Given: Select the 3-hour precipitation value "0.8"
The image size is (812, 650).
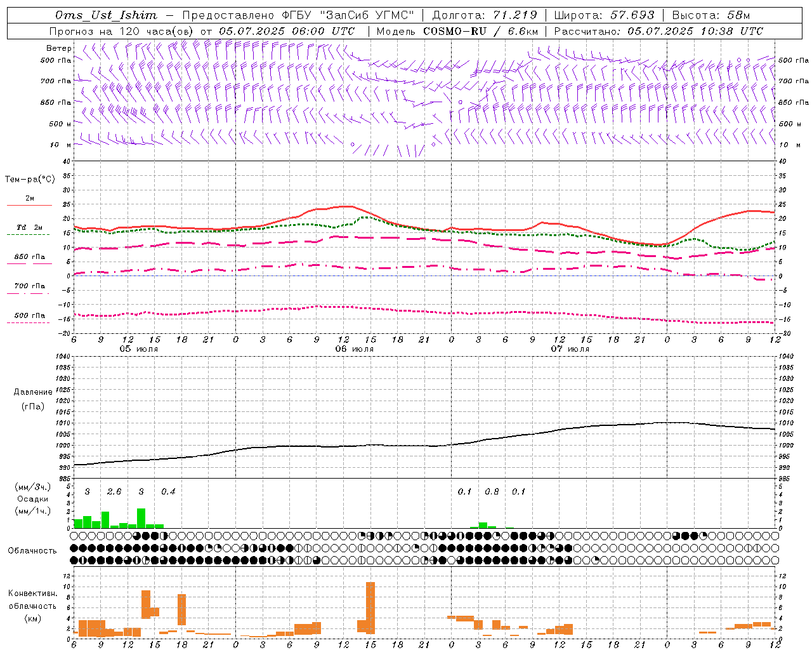Looking at the screenshot, I should point(492,492).
